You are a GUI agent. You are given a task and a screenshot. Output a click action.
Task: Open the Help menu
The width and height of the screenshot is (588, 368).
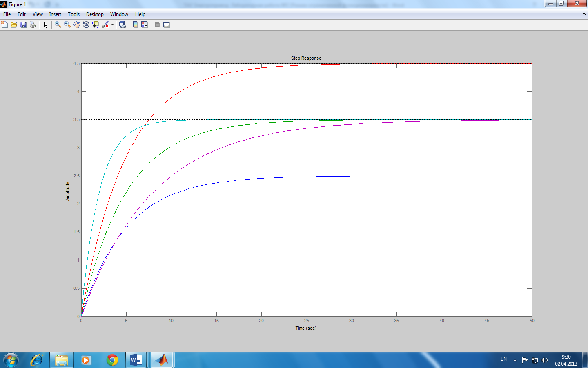pyautogui.click(x=140, y=14)
